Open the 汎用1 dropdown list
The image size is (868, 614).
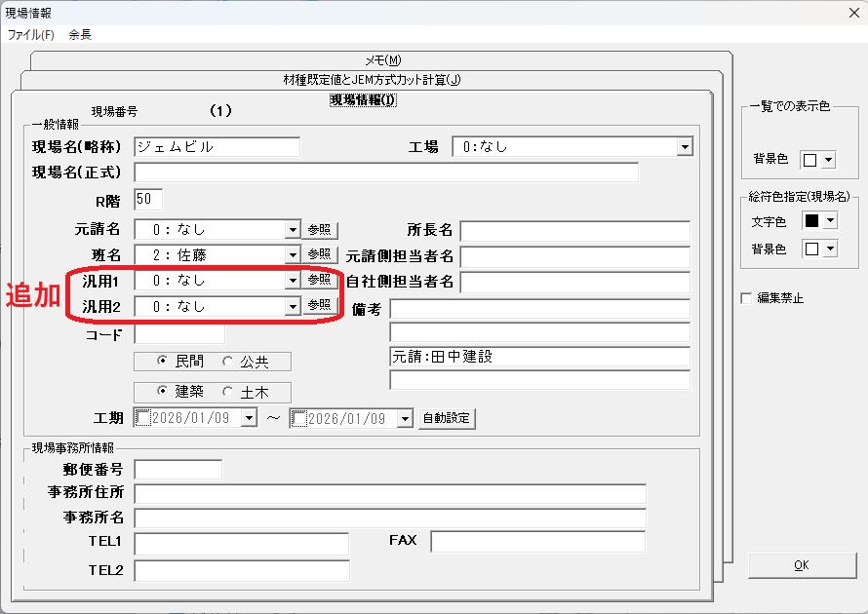(x=292, y=280)
